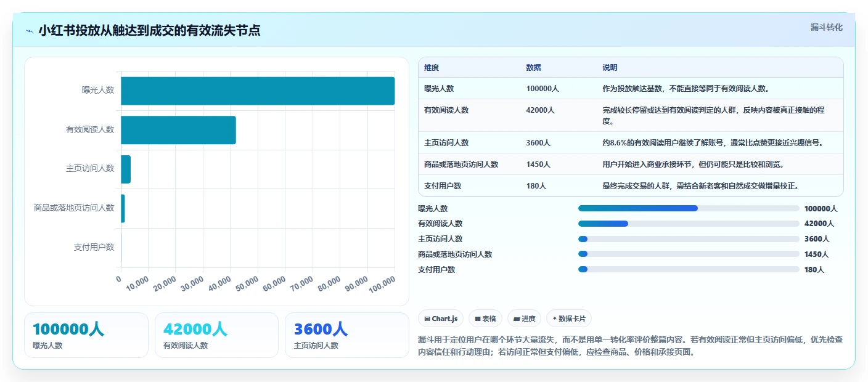Click the footer paragraph starting 漏斗用于定位用户
Image resolution: width=868 pixels, height=382 pixels.
(631, 346)
